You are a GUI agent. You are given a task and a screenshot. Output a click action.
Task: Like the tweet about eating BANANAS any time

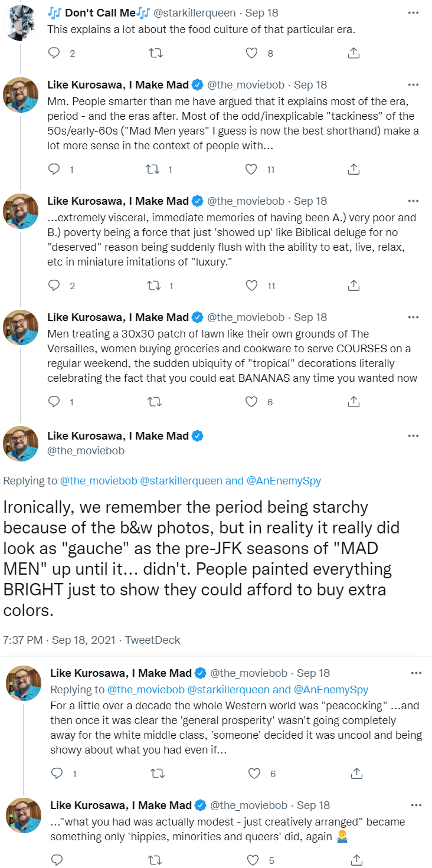(x=252, y=402)
